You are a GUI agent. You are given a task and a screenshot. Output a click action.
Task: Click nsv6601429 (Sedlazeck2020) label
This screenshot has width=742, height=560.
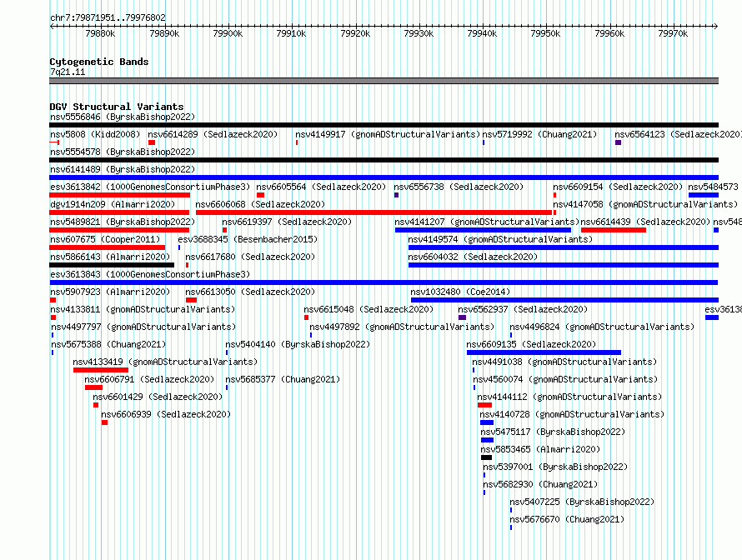[158, 397]
